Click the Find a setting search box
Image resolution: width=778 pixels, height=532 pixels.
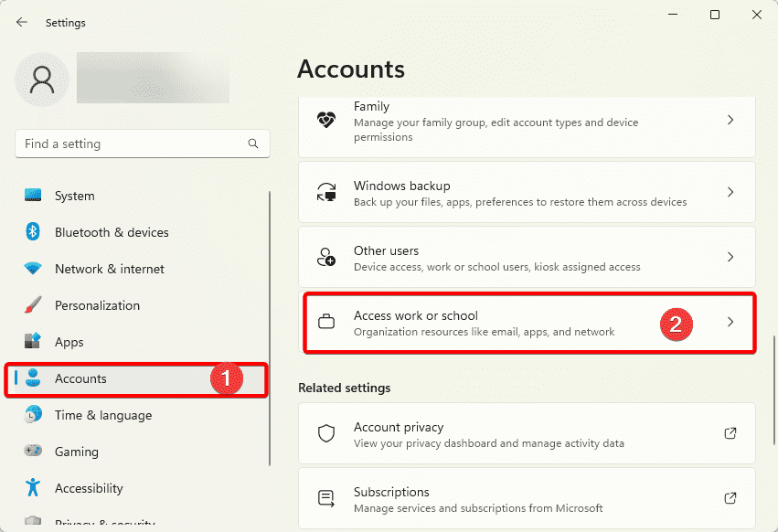click(143, 144)
